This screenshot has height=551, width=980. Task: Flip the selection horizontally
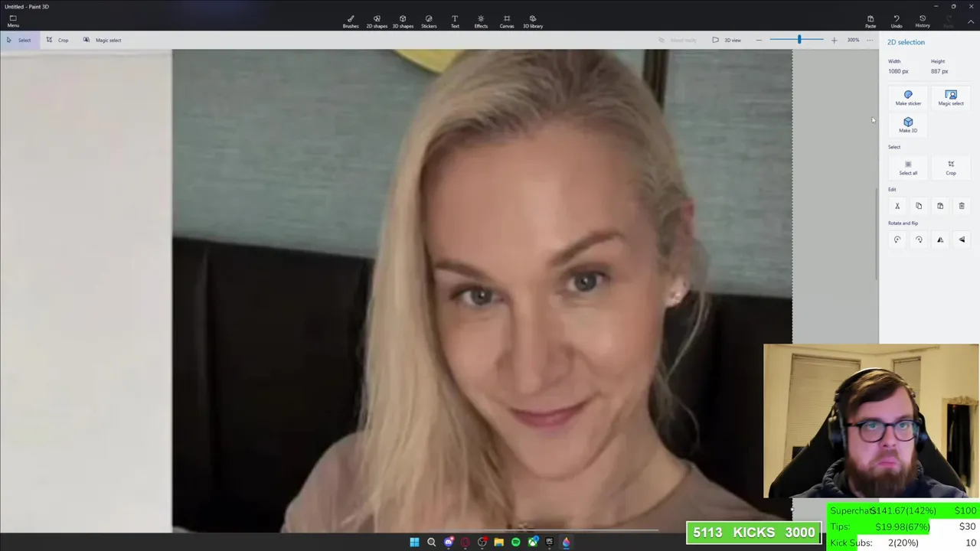940,240
